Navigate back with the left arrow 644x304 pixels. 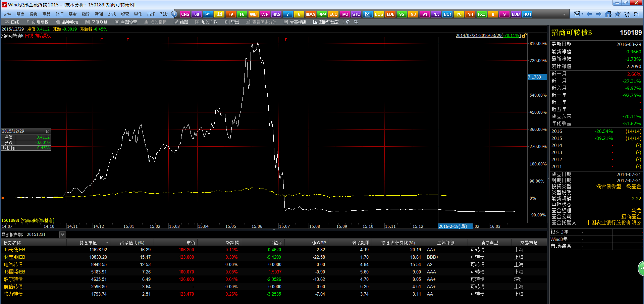click(589, 14)
